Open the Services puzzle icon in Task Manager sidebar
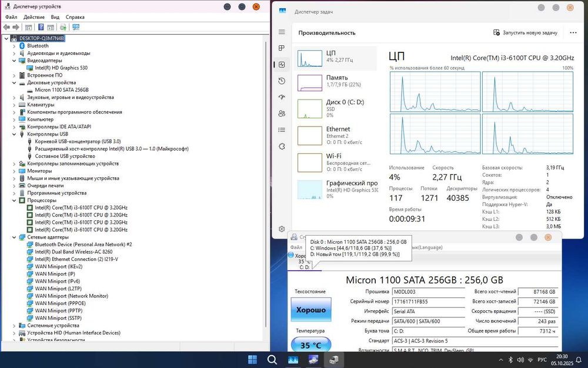This screenshot has width=588, height=368. [x=282, y=147]
